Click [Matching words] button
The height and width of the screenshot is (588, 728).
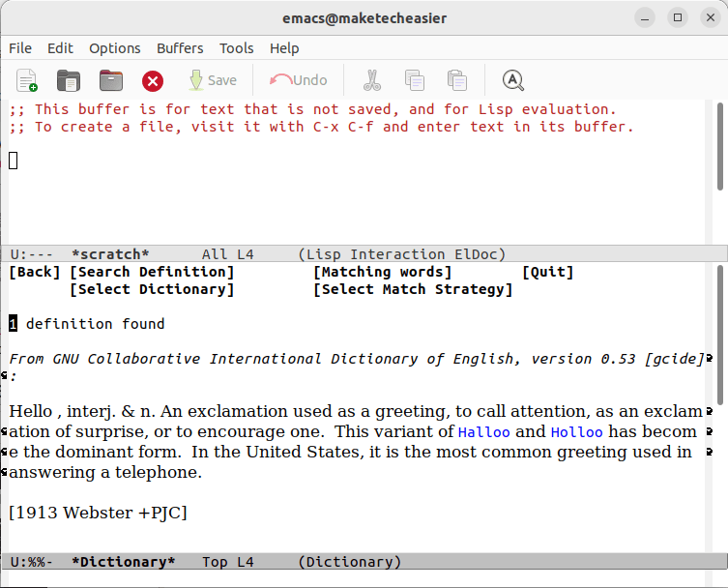383,272
